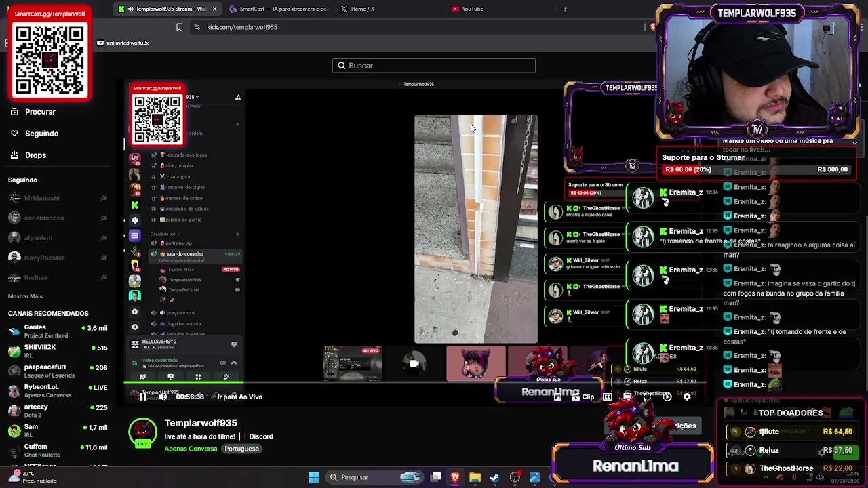The width and height of the screenshot is (868, 488).
Task: Open File Explorer from the taskbar
Action: (475, 477)
